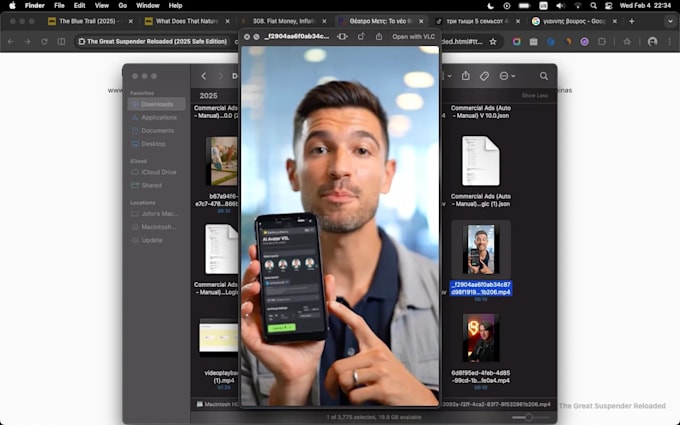
Task: Click the Finder share toolbar icon
Action: click(466, 76)
